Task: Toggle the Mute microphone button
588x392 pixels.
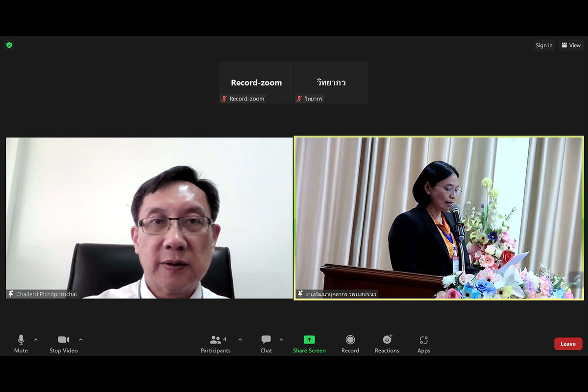Action: (x=21, y=344)
